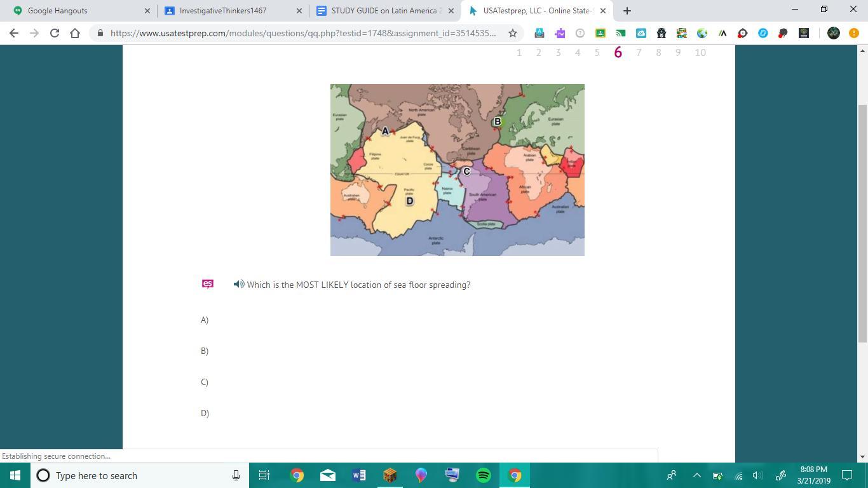Choose answer option D)

point(205,413)
